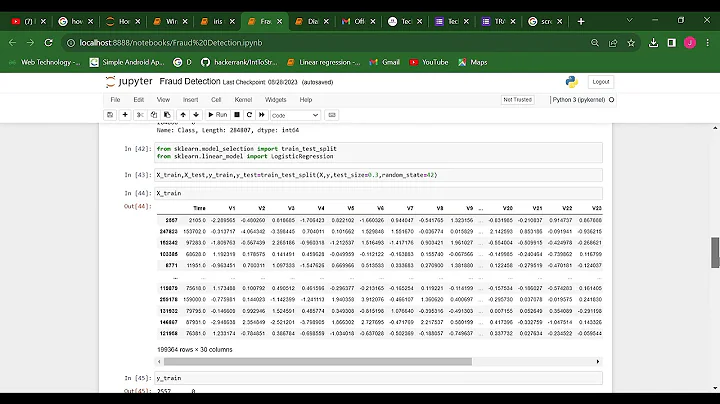
Task: Toggle the Chrome side panel icon
Action: click(x=671, y=43)
